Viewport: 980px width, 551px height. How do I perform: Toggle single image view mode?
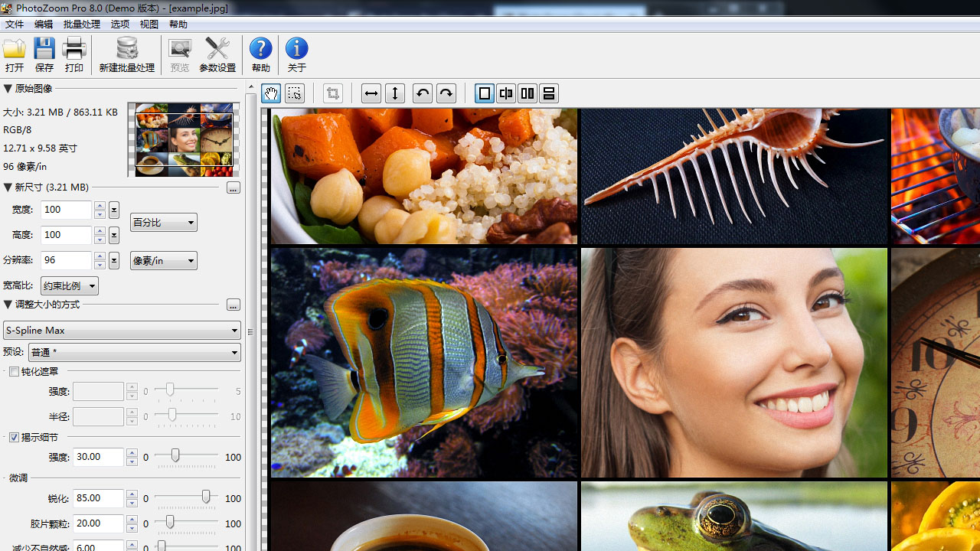[484, 93]
